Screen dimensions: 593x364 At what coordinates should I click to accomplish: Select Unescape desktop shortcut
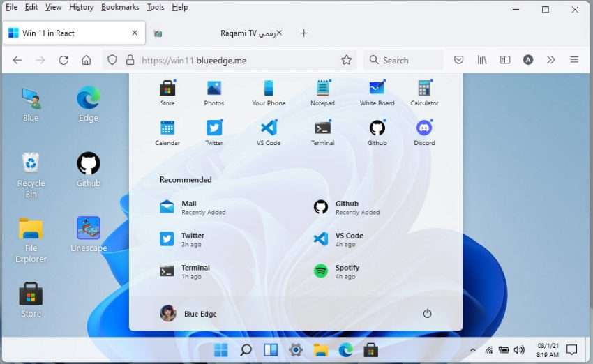(x=89, y=234)
